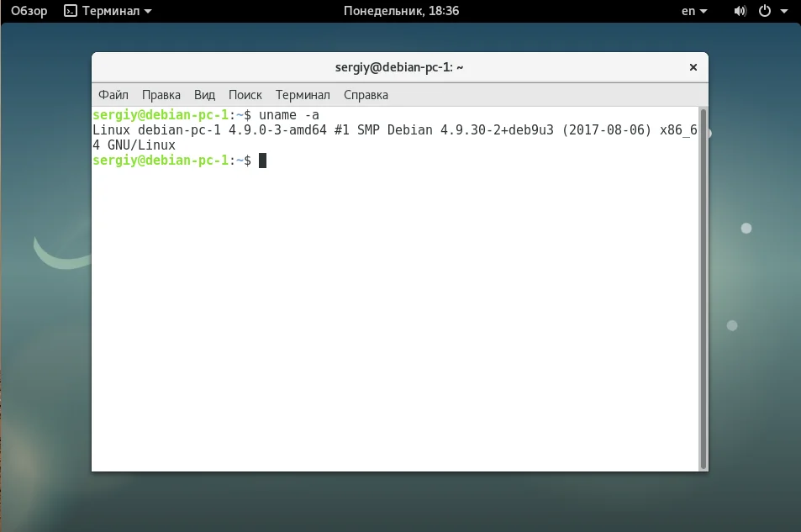Open the Правка menu

coord(161,95)
